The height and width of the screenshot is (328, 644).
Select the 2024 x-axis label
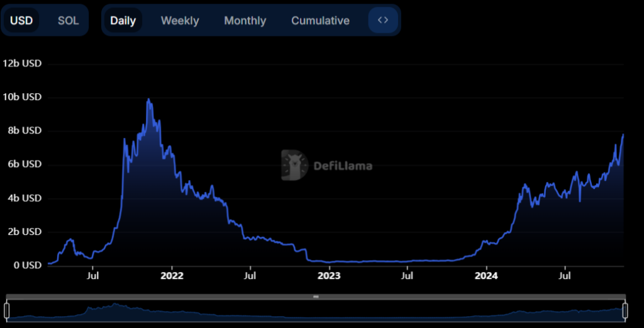(486, 275)
